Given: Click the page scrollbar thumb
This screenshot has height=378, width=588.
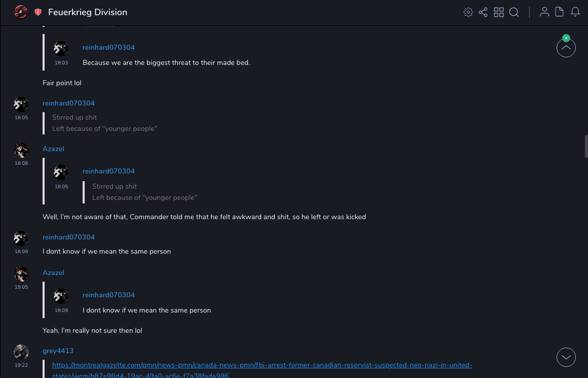Looking at the screenshot, I should (586, 147).
